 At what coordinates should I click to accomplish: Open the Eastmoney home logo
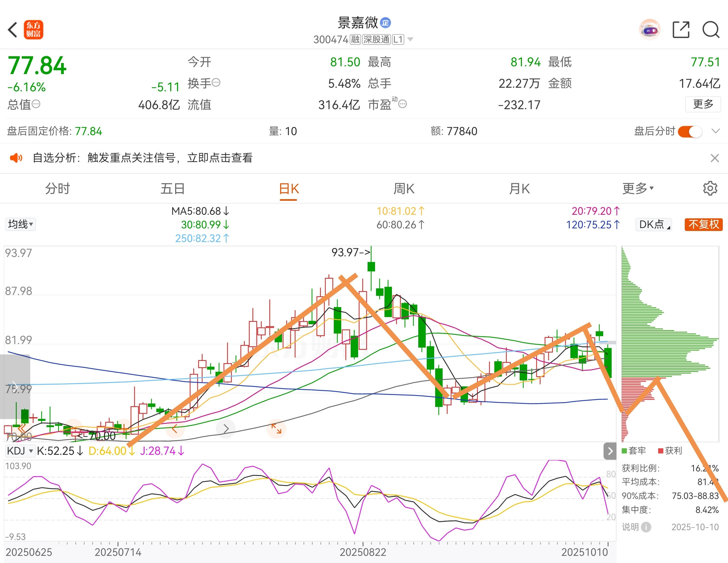click(x=33, y=30)
